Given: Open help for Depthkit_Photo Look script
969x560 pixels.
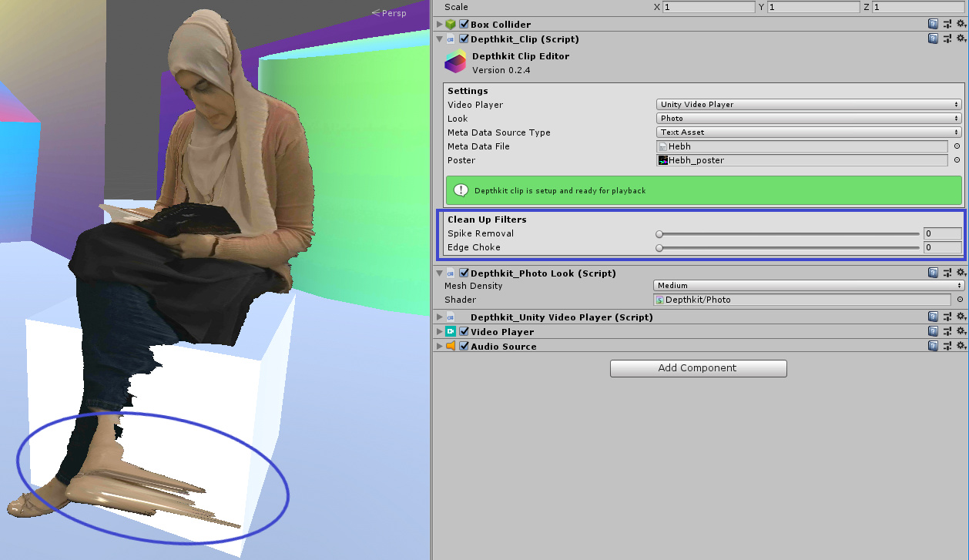Looking at the screenshot, I should (933, 273).
